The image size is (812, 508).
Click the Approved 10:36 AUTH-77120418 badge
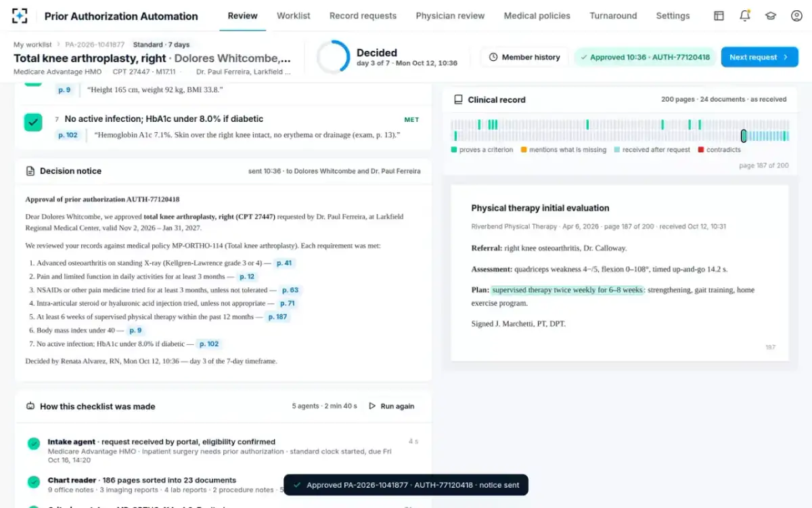[644, 57]
